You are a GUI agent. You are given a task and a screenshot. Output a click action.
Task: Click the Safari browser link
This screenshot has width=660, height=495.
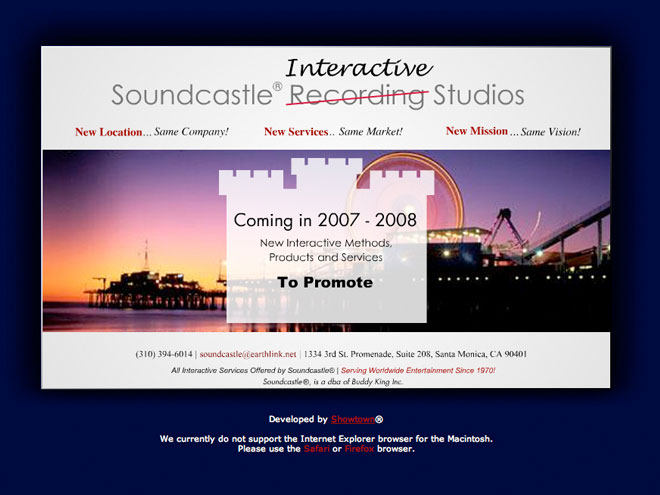316,449
